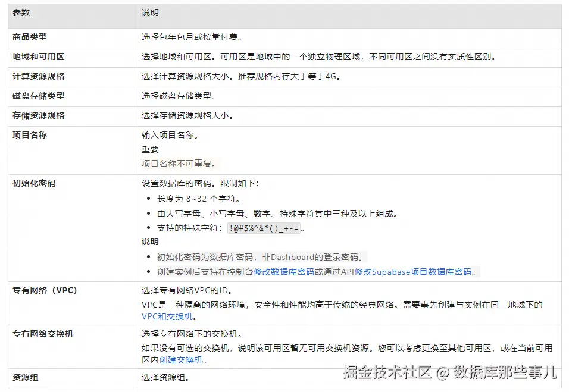The width and height of the screenshot is (569, 392).
Task: Select text 设置数据库的密码。限制如下：
Action: (x=201, y=183)
